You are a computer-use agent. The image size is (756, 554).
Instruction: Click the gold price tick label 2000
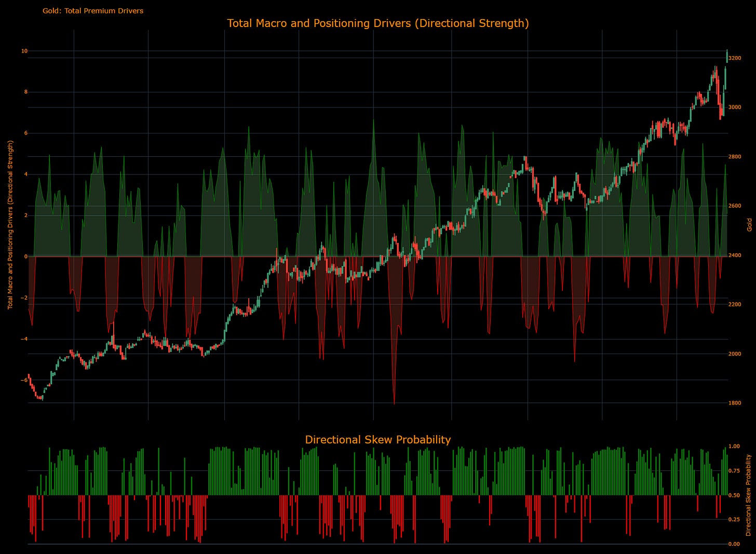coord(735,354)
